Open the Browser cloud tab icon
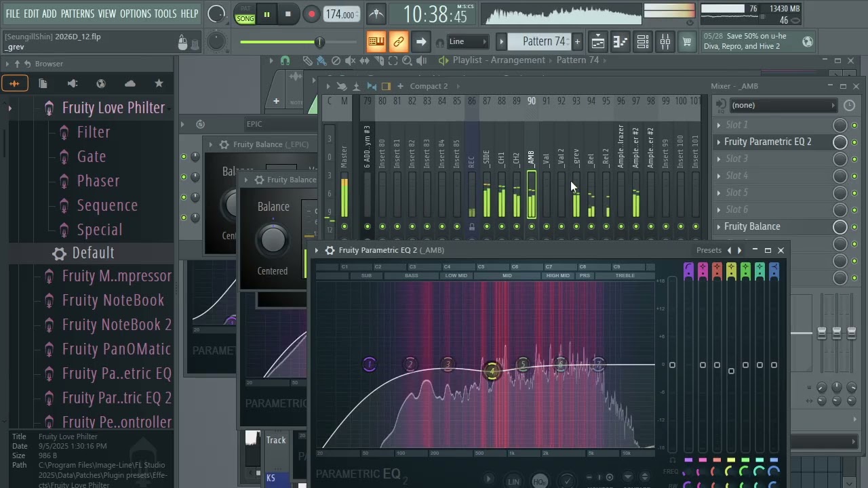 point(130,83)
